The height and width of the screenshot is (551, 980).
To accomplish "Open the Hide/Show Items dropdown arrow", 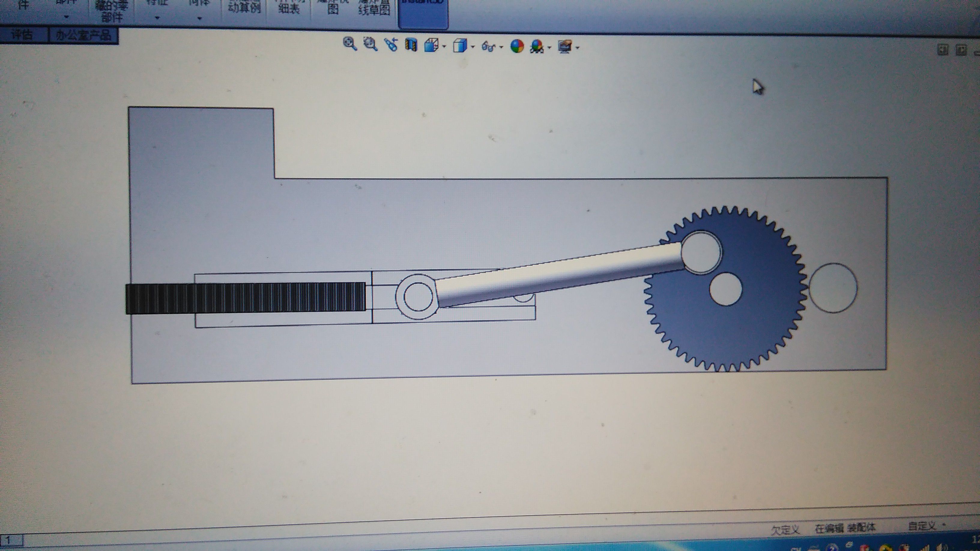I will tap(501, 47).
